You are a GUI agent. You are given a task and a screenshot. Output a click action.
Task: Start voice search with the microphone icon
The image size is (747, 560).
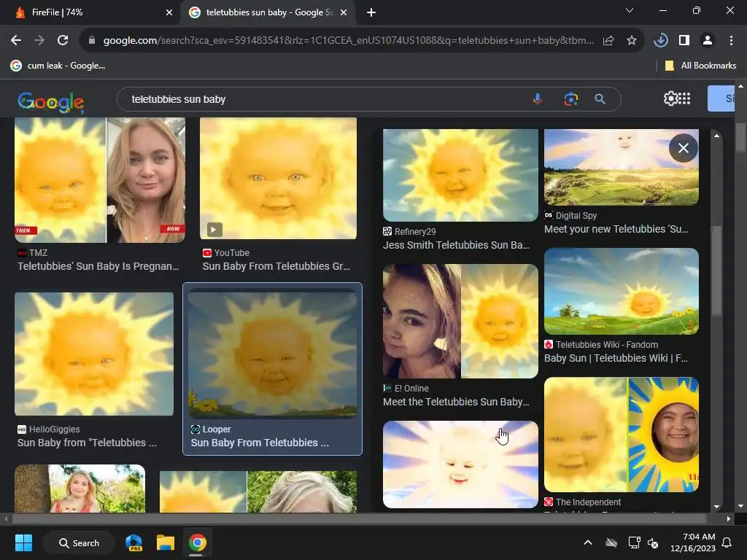(538, 99)
